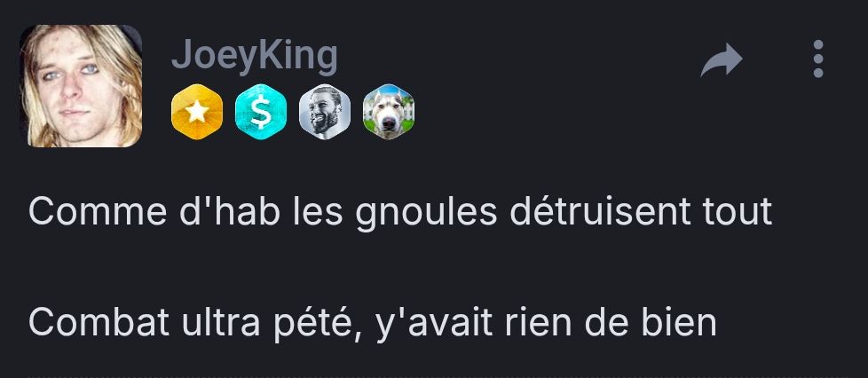
Task: Open the three-dot more options menu
Action: [x=818, y=59]
